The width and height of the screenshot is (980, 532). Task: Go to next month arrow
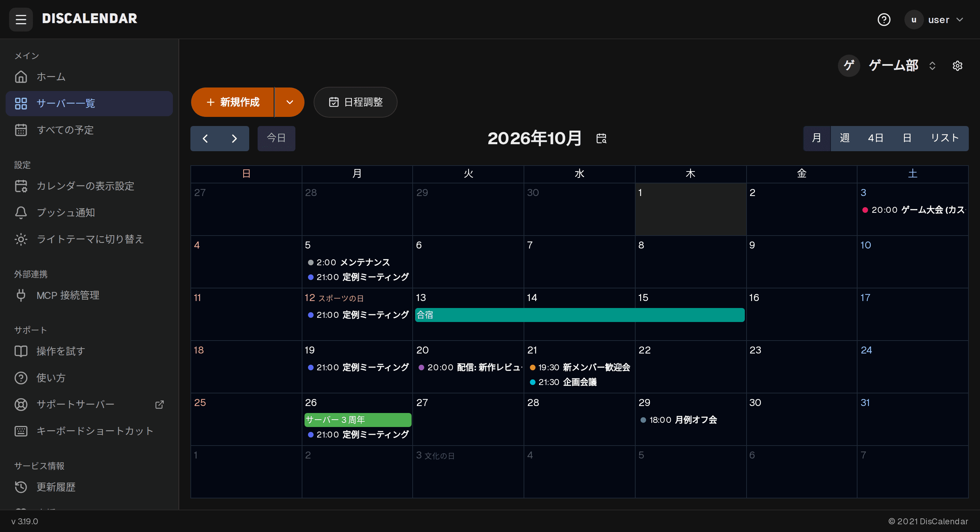pyautogui.click(x=234, y=139)
